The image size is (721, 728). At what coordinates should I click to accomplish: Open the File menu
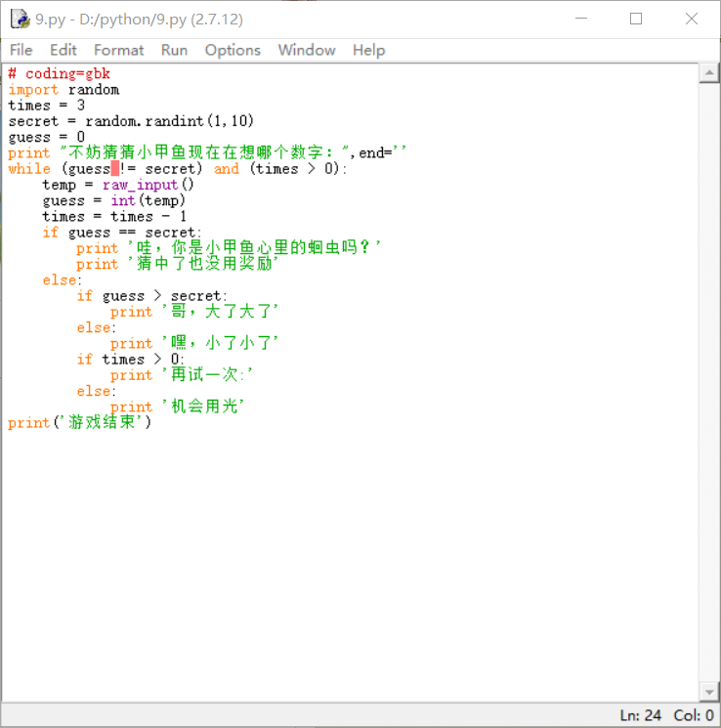point(21,50)
